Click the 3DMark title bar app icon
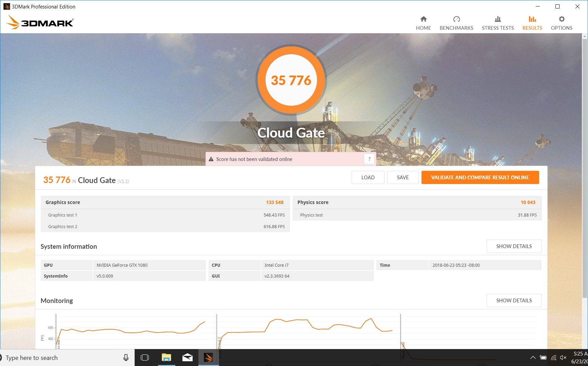The width and height of the screenshot is (588, 366). coord(6,6)
